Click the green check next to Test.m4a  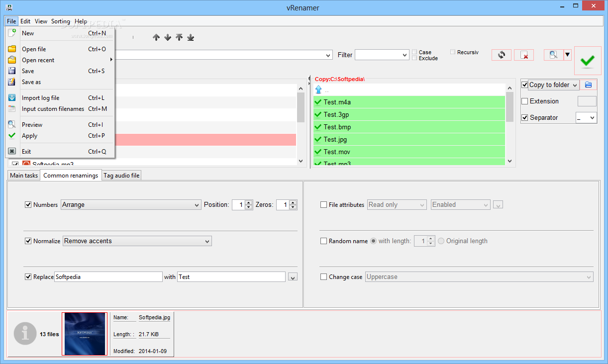(x=318, y=102)
